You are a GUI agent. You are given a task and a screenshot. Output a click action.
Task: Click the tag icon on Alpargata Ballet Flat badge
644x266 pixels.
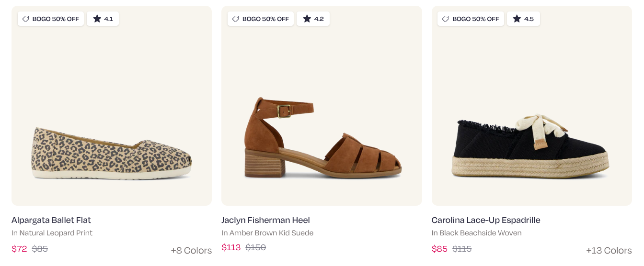(25, 19)
